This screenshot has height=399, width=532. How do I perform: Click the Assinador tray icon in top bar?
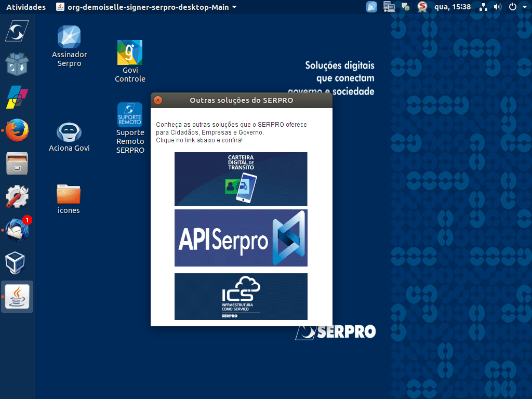coord(371,7)
